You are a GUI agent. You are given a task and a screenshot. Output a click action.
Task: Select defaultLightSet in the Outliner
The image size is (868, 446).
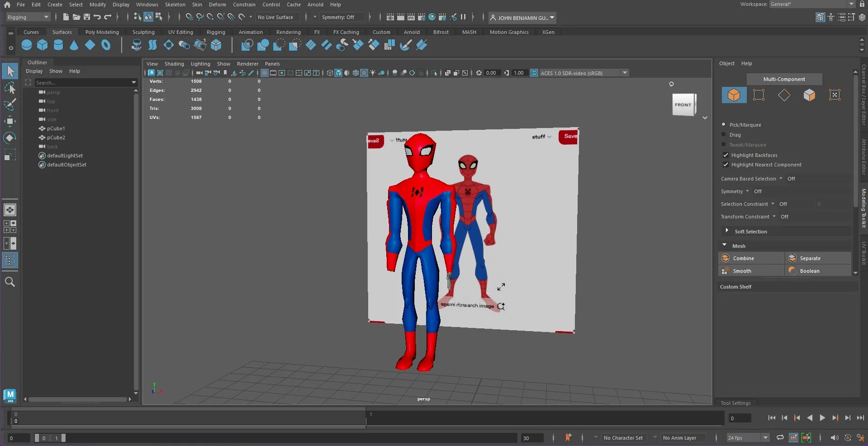pyautogui.click(x=65, y=156)
